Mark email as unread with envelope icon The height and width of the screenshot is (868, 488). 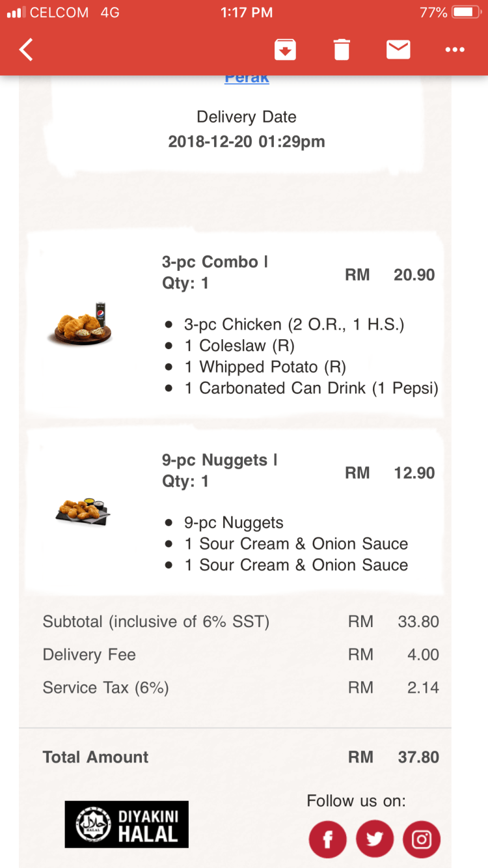click(x=398, y=50)
